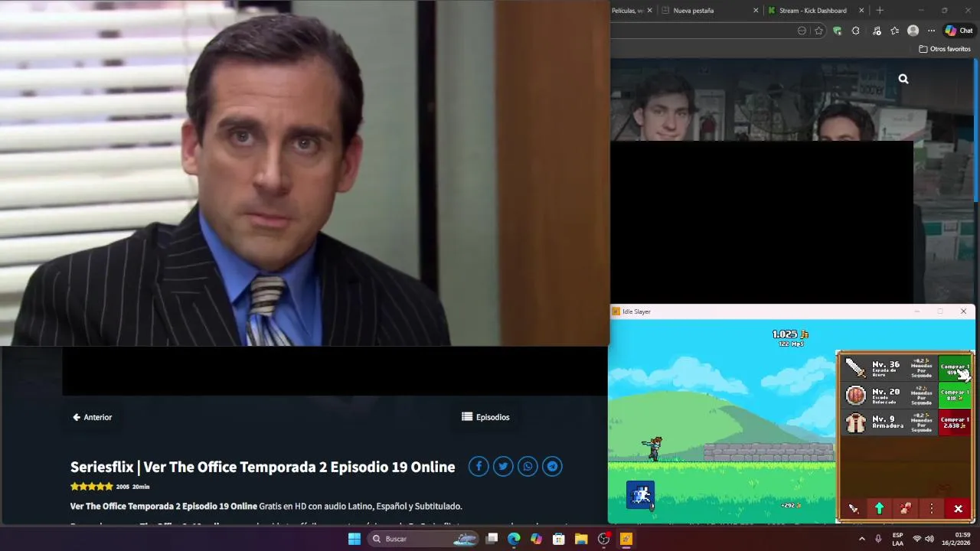
Task: Open Microsoft Edge from taskbar
Action: [x=514, y=539]
